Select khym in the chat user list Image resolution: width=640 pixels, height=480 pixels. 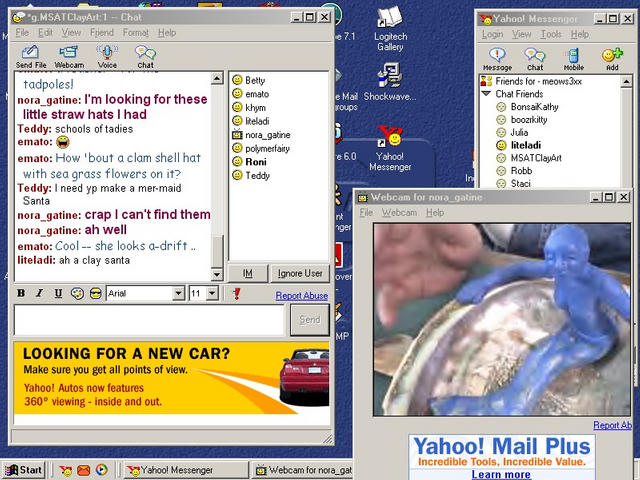coord(255,107)
